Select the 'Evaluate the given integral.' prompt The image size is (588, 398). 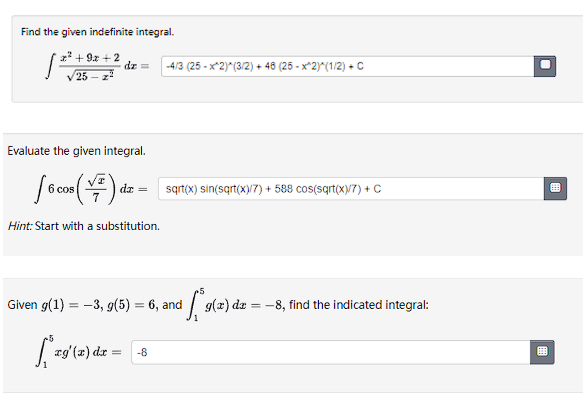point(76,151)
